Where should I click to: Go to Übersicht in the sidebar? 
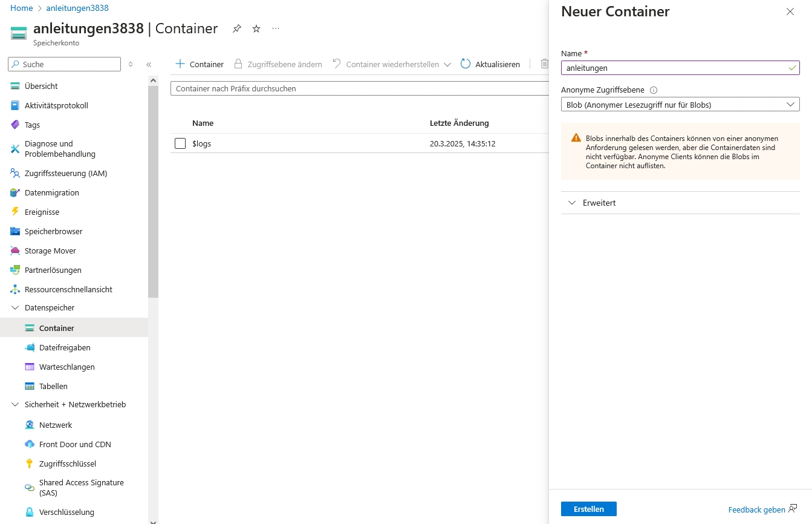[41, 86]
